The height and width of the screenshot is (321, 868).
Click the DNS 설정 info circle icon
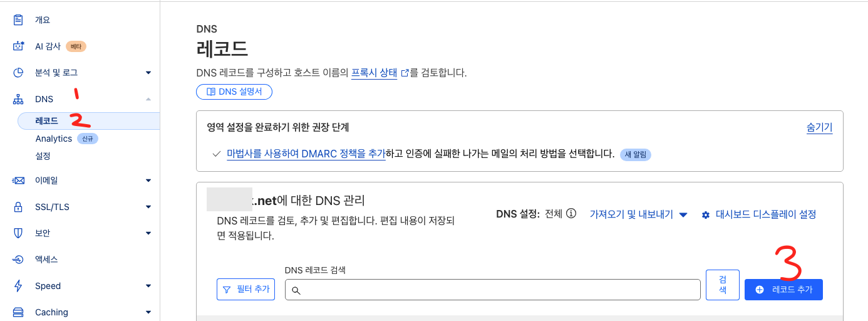(x=571, y=214)
